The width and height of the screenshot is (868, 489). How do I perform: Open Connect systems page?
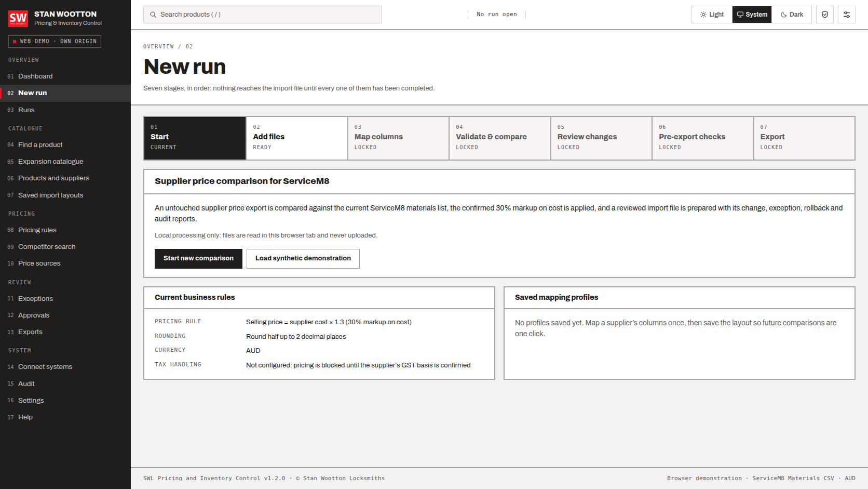tap(65, 367)
